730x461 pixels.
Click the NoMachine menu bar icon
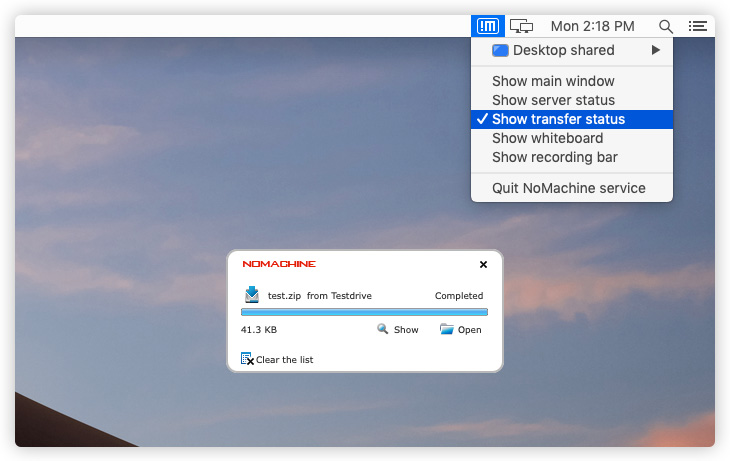[488, 26]
